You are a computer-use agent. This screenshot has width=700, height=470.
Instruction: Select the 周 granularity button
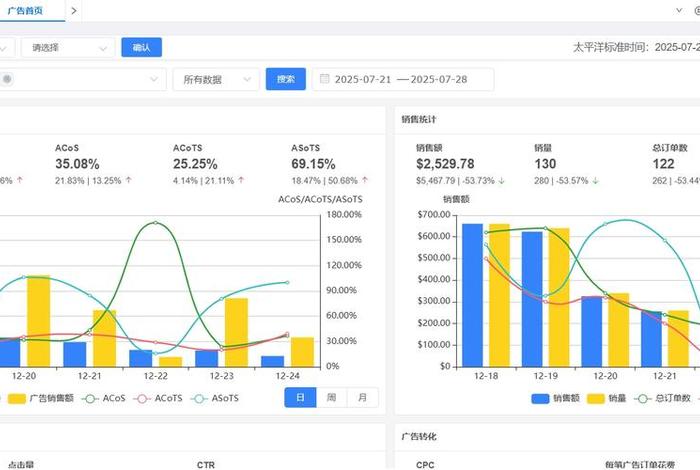pos(331,397)
